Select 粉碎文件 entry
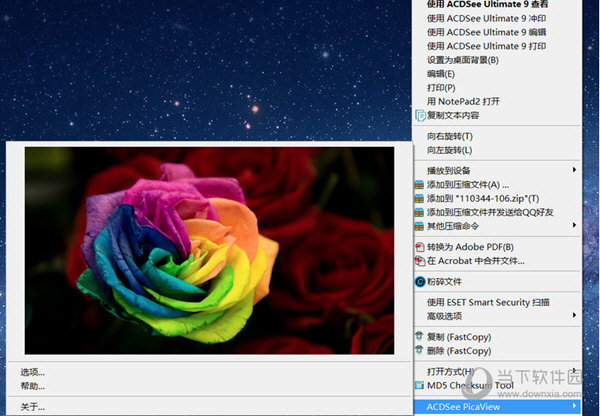 pos(444,282)
